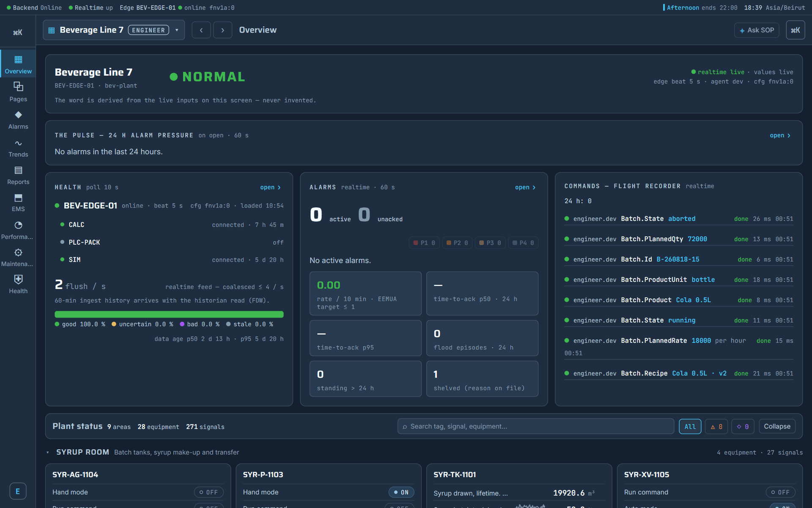Click the top-right command palette button

[795, 30]
